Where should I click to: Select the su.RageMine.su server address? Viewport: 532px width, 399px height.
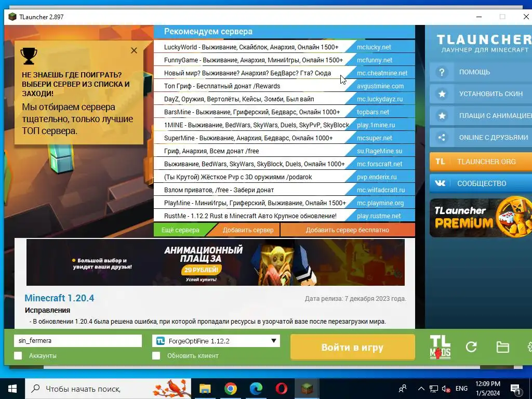click(379, 151)
